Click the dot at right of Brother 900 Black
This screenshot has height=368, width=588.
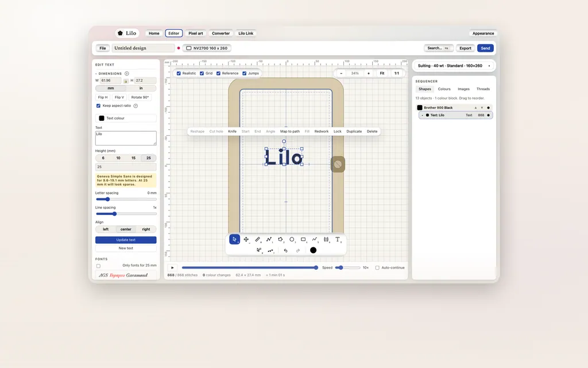tap(488, 108)
